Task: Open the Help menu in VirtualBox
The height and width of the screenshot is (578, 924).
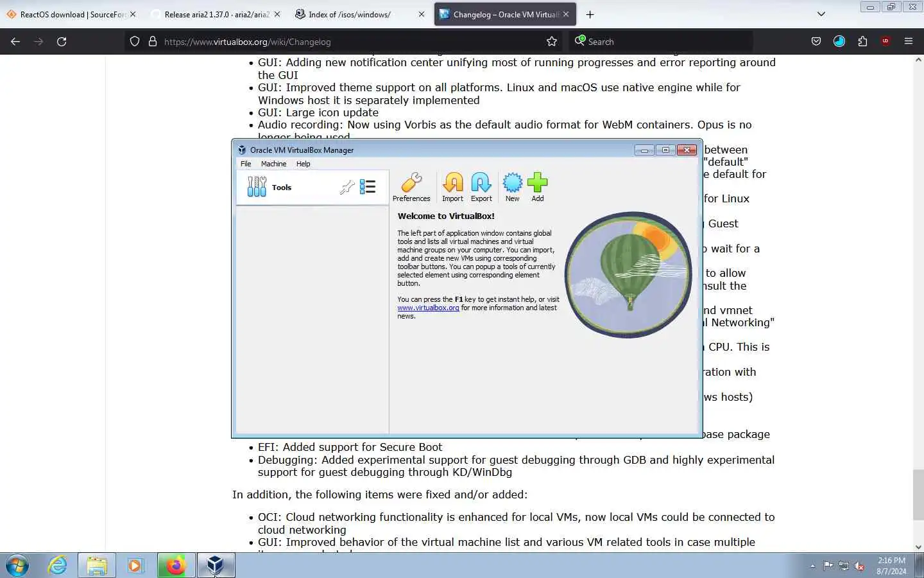Action: pyautogui.click(x=303, y=164)
